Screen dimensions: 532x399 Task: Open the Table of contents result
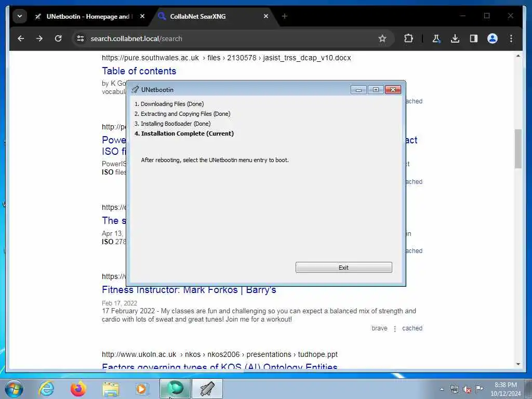tap(139, 71)
